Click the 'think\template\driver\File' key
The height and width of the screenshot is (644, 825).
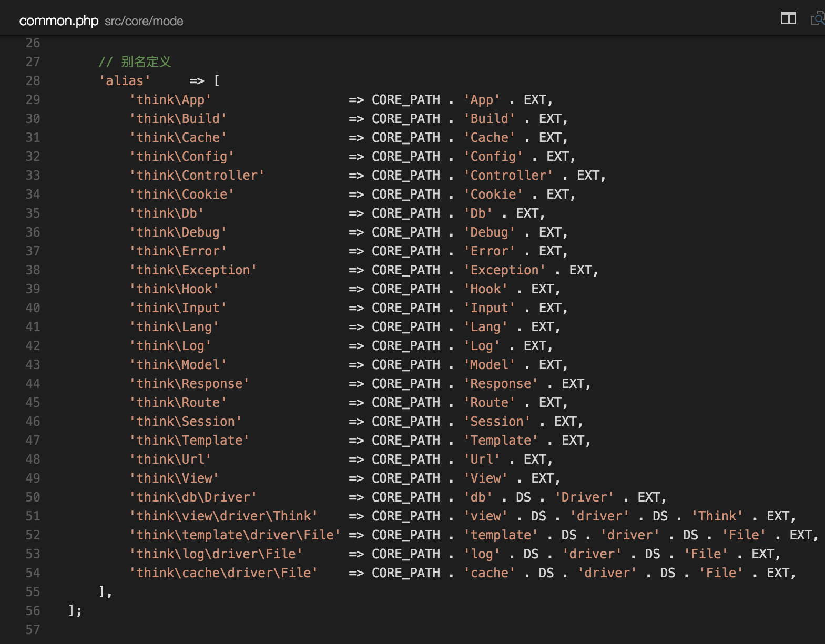tap(235, 535)
